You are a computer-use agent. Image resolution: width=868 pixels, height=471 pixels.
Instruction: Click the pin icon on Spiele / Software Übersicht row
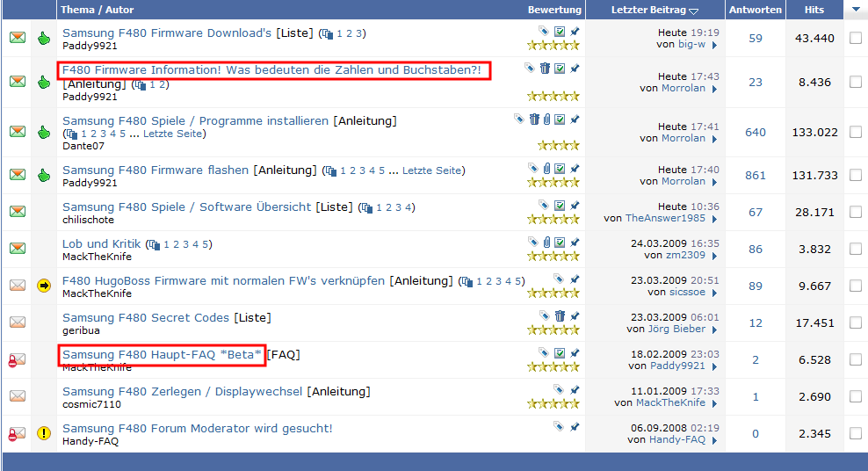(575, 206)
